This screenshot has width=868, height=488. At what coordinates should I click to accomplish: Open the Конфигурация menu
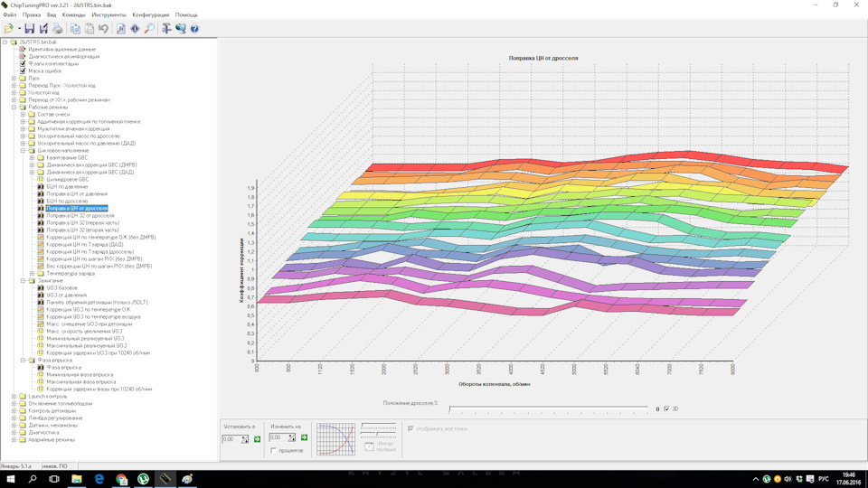(x=151, y=15)
